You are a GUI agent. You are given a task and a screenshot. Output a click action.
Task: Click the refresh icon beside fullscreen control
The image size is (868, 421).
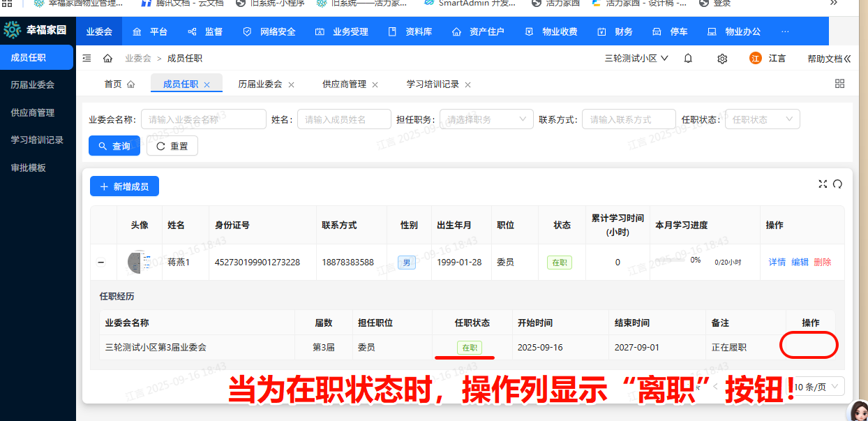[x=838, y=184]
